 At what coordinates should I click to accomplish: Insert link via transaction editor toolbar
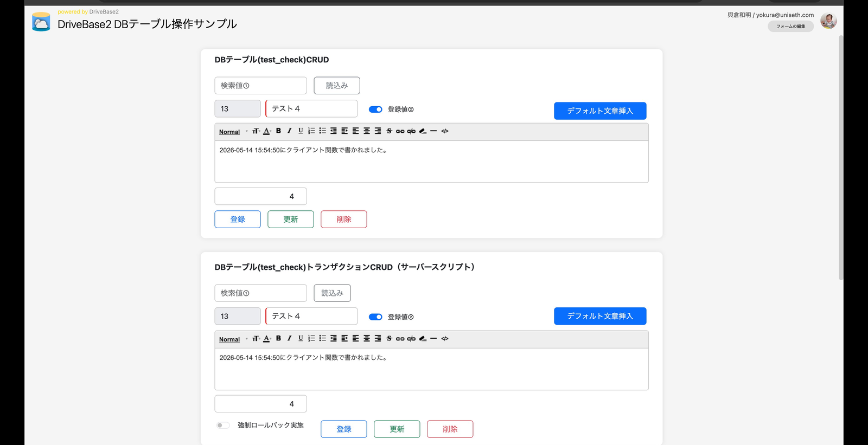(400, 338)
